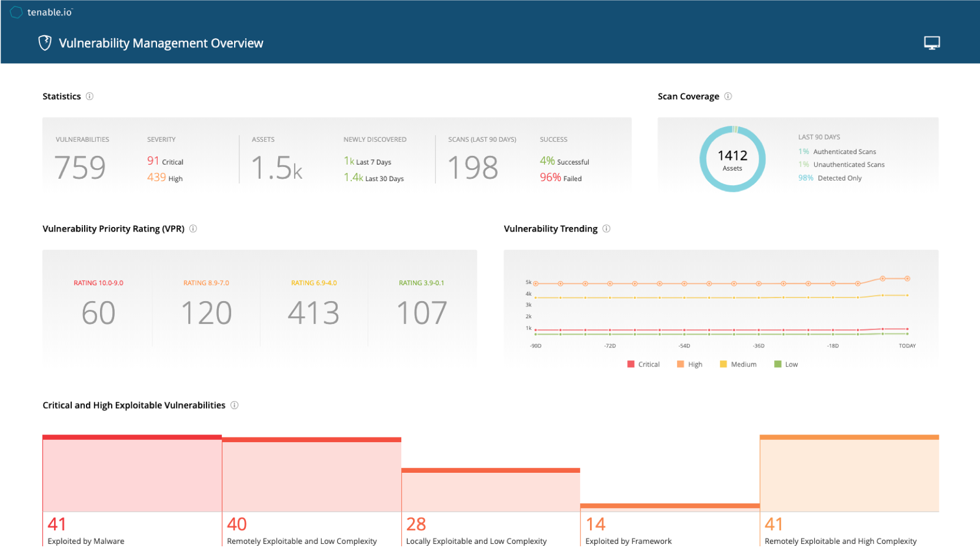The height and width of the screenshot is (551, 980).
Task: Click Critical and High Exploitable Vulnerabilities info icon
Action: [x=234, y=405]
